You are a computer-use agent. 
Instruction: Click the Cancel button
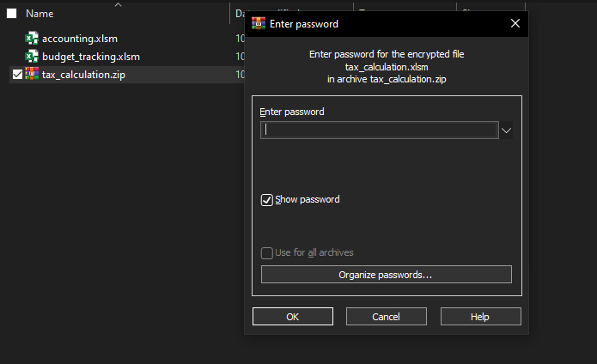point(387,317)
